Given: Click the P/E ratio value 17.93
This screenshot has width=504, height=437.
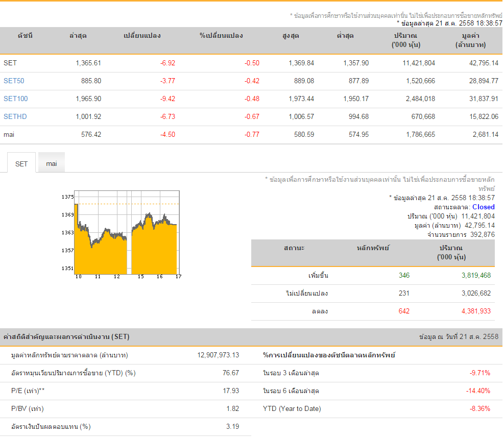Looking at the screenshot, I should click(231, 391).
